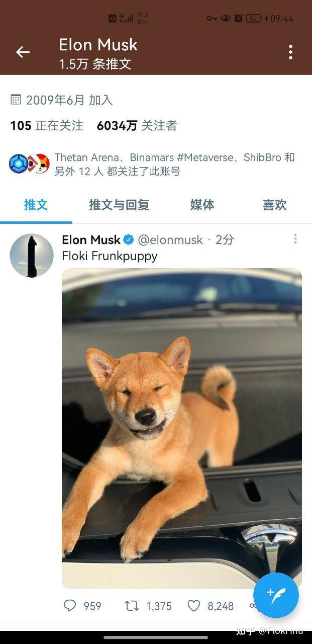Tap the @elonmusk handle
This screenshot has width=312, height=644.
tap(170, 240)
